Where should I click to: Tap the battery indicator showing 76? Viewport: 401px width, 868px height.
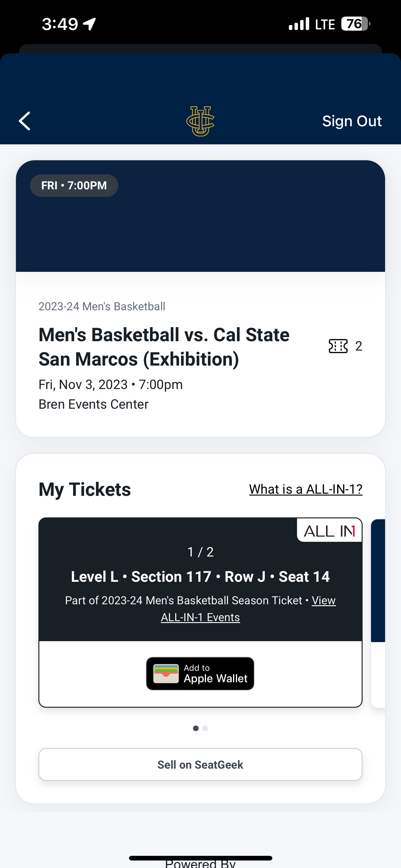pyautogui.click(x=355, y=24)
